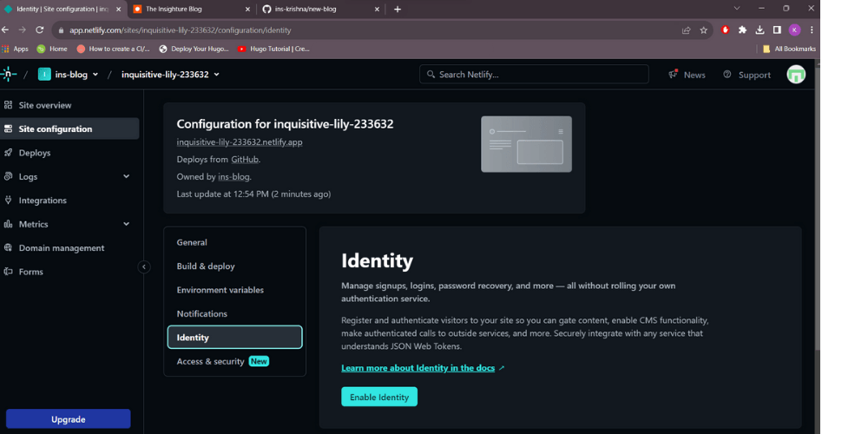The width and height of the screenshot is (868, 434).
Task: Click the News megaphone icon
Action: tap(674, 74)
